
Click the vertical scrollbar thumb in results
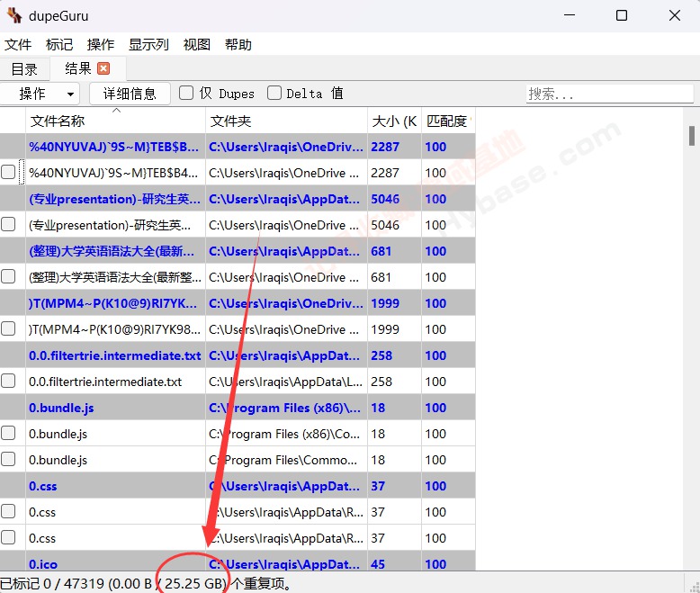pyautogui.click(x=692, y=136)
